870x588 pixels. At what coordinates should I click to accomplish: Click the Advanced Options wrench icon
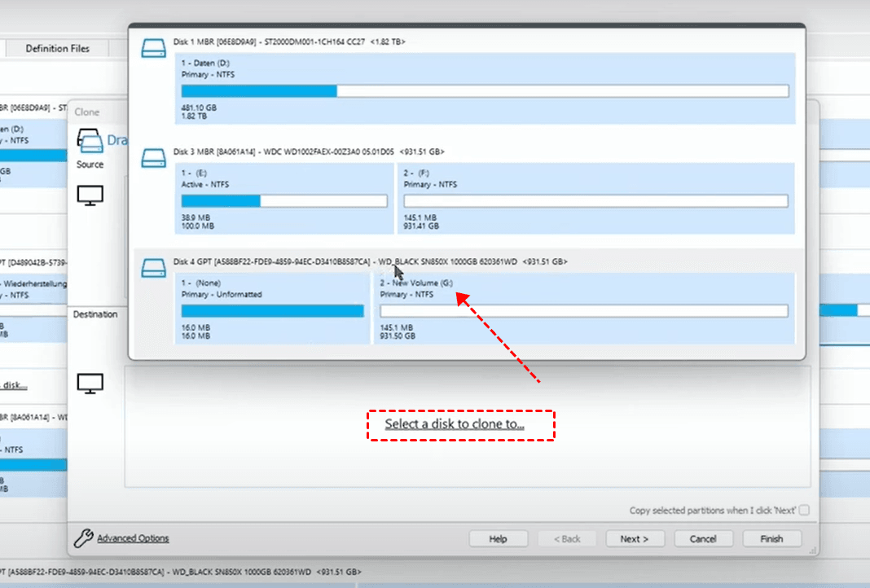click(x=83, y=538)
